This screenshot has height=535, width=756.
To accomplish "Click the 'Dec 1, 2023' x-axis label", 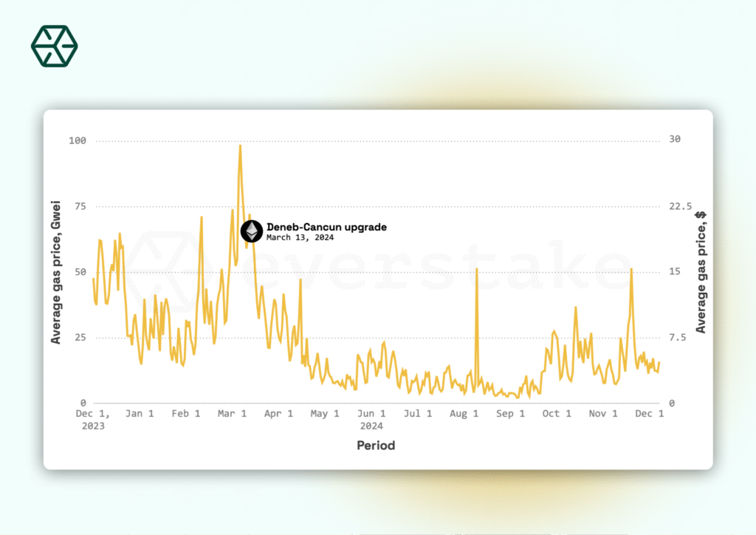I will pyautogui.click(x=92, y=420).
